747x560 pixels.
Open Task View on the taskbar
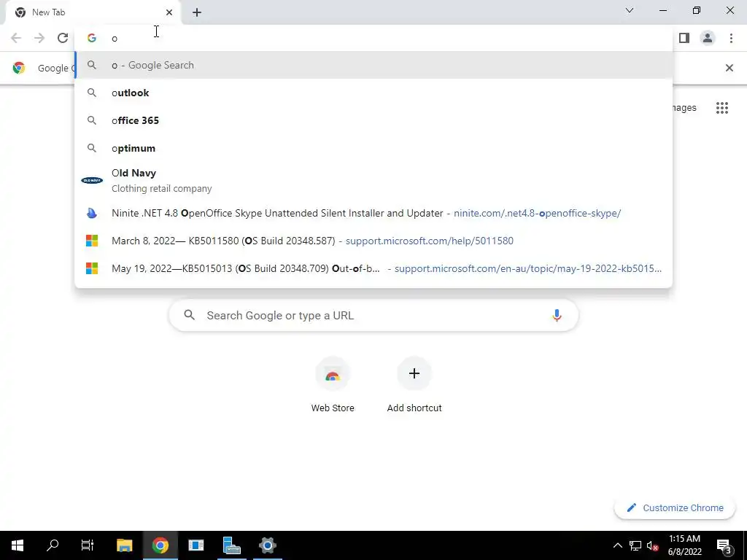click(x=88, y=545)
